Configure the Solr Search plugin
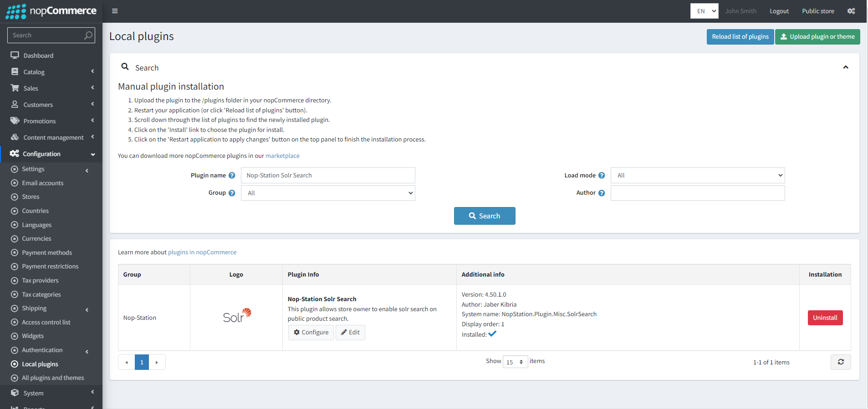 point(311,333)
